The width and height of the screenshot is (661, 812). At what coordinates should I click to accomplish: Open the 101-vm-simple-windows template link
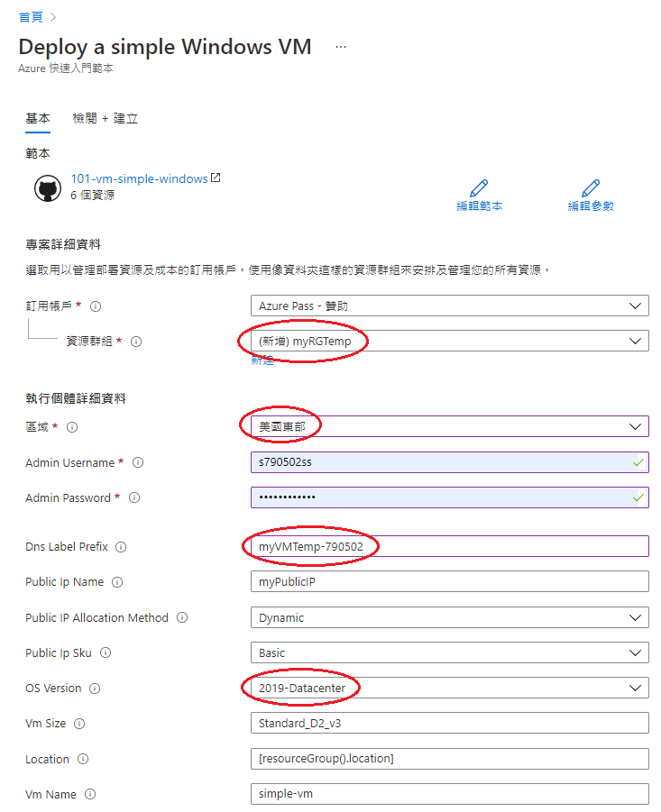click(139, 178)
